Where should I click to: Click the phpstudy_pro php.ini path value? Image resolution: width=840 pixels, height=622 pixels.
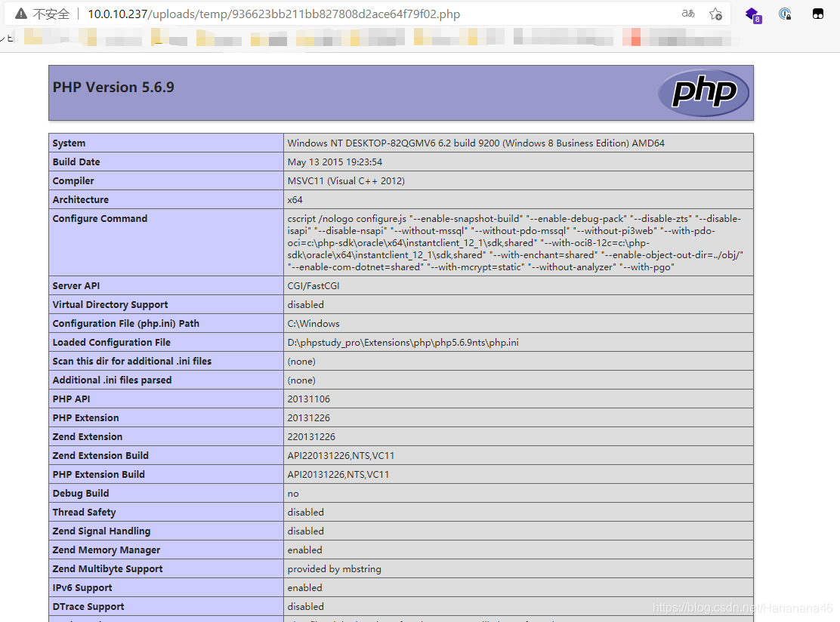(x=403, y=343)
